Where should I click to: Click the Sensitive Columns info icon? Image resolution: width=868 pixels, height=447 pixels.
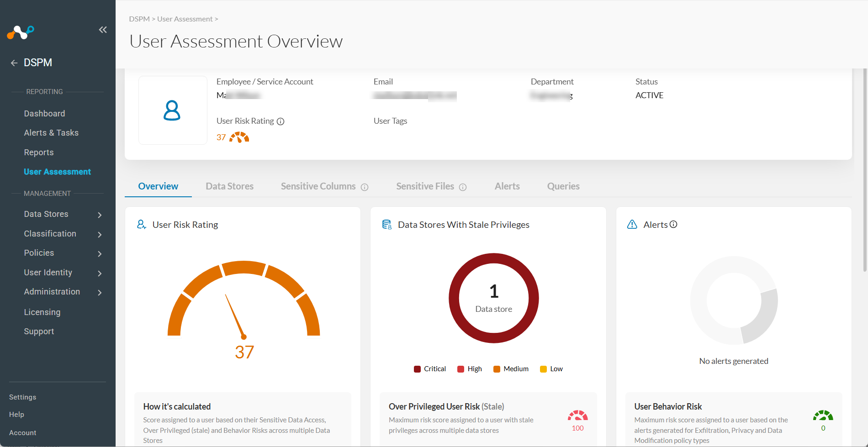pos(365,187)
